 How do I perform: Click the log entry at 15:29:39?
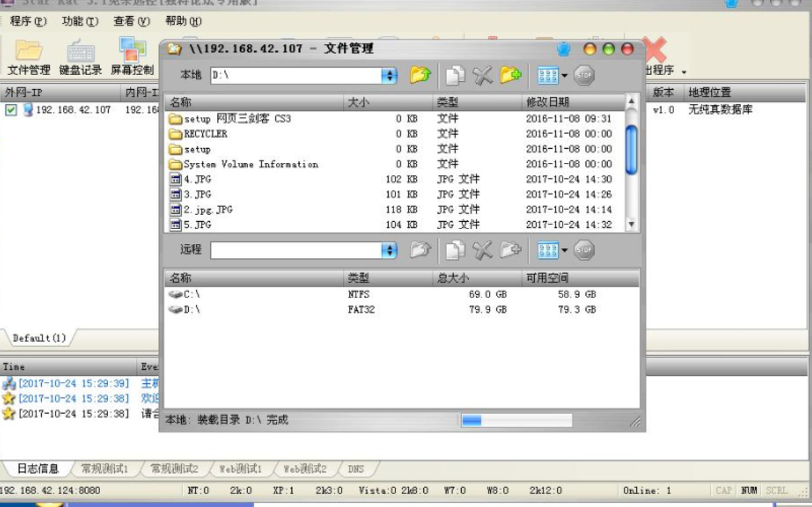81,383
